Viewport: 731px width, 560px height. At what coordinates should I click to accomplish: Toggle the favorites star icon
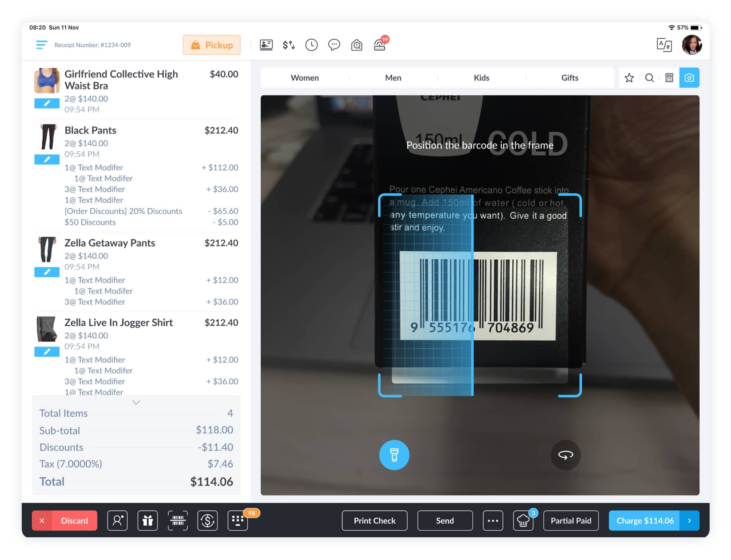629,77
